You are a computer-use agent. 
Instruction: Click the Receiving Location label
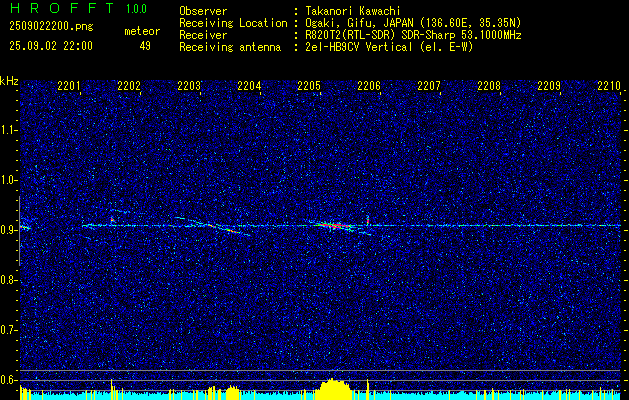[x=233, y=23]
